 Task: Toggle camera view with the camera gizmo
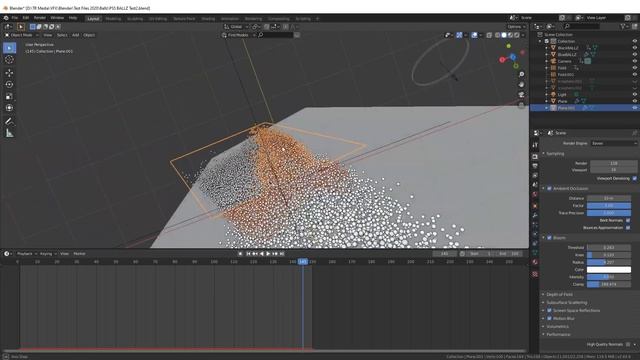521,95
